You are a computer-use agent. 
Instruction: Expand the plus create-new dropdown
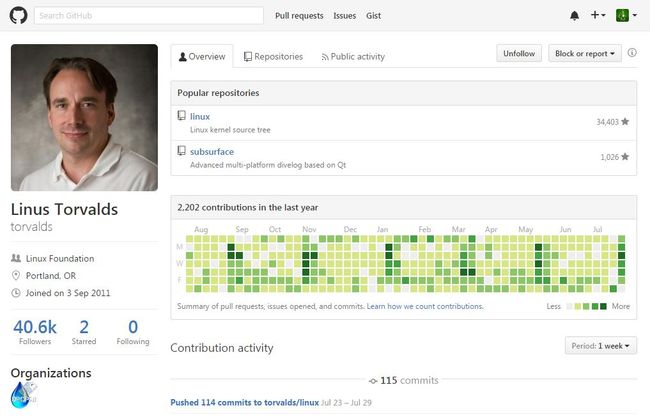[598, 15]
